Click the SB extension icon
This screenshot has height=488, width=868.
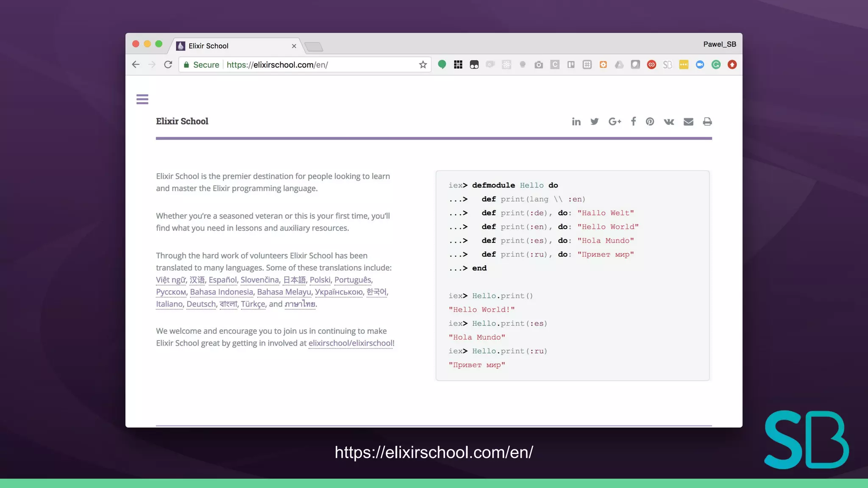click(668, 64)
